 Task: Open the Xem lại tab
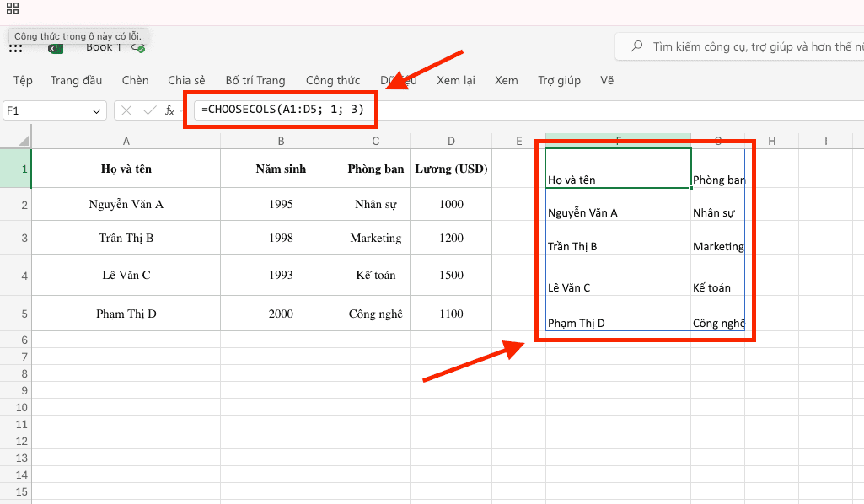[x=456, y=80]
